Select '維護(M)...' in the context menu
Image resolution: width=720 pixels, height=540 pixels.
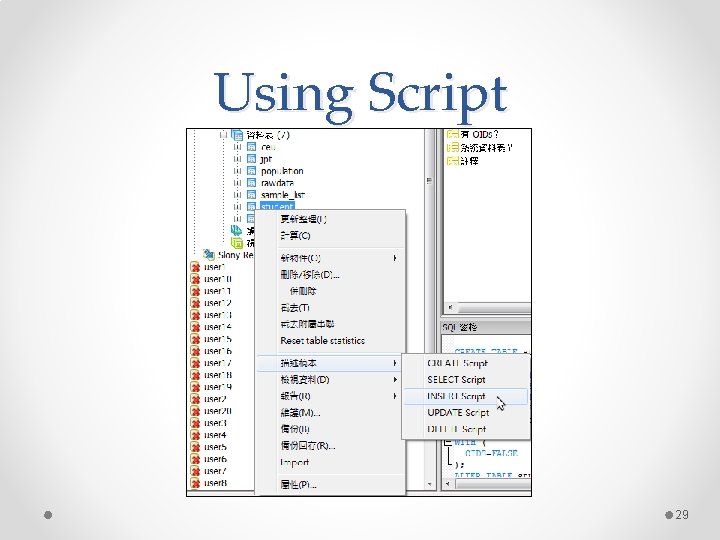click(330, 413)
